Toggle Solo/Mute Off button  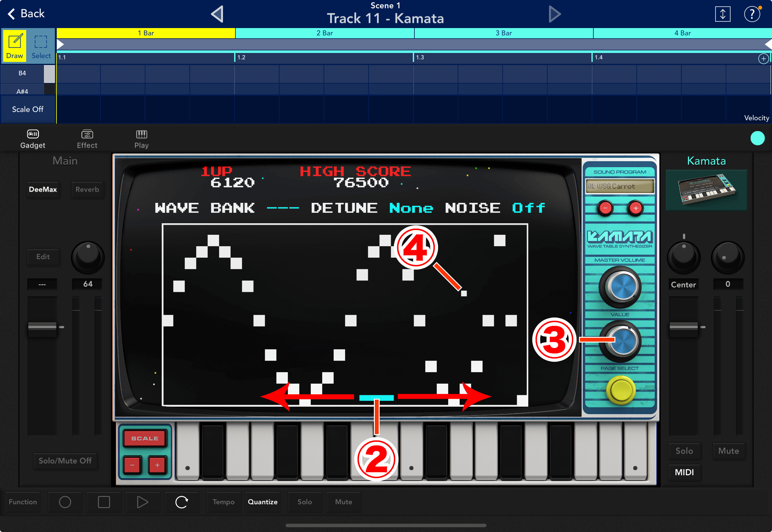coord(65,461)
